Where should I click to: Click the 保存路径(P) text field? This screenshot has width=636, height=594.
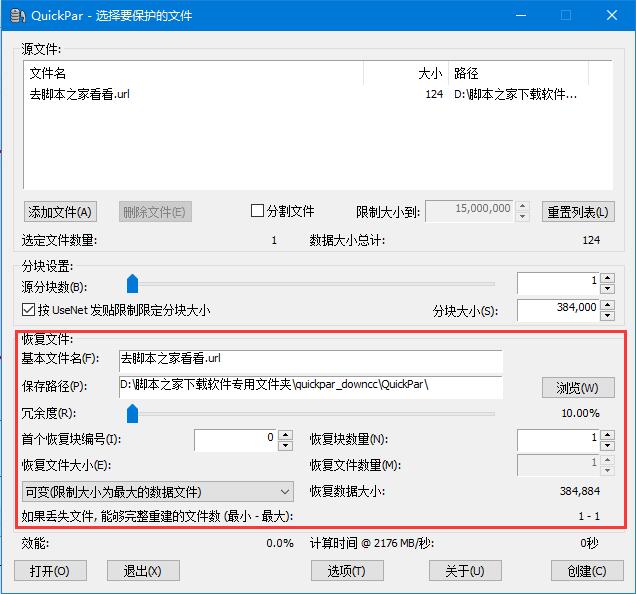pyautogui.click(x=311, y=387)
